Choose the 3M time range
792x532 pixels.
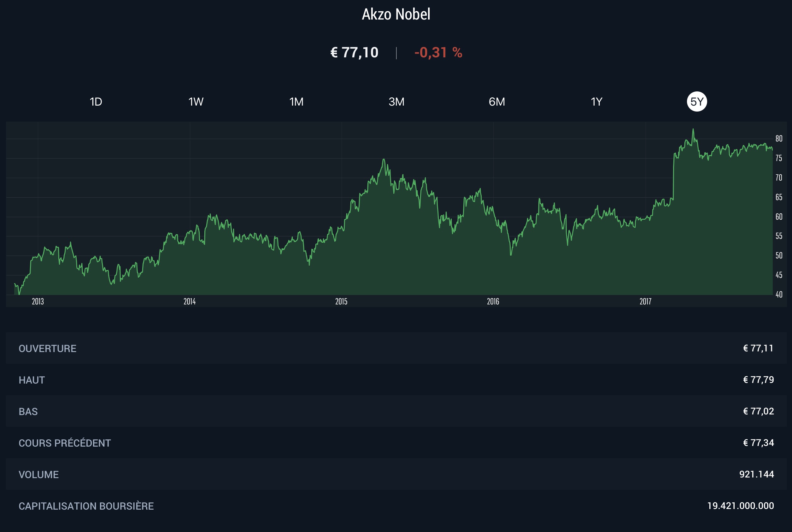(396, 101)
